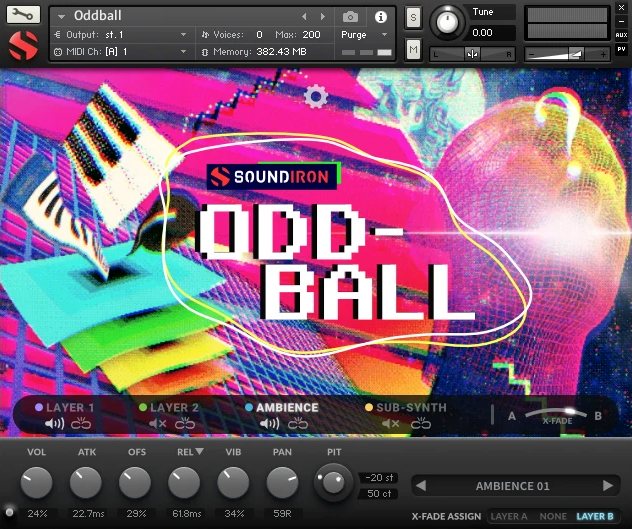Toggle the Ambience link icon
The image size is (632, 529).
click(x=298, y=424)
